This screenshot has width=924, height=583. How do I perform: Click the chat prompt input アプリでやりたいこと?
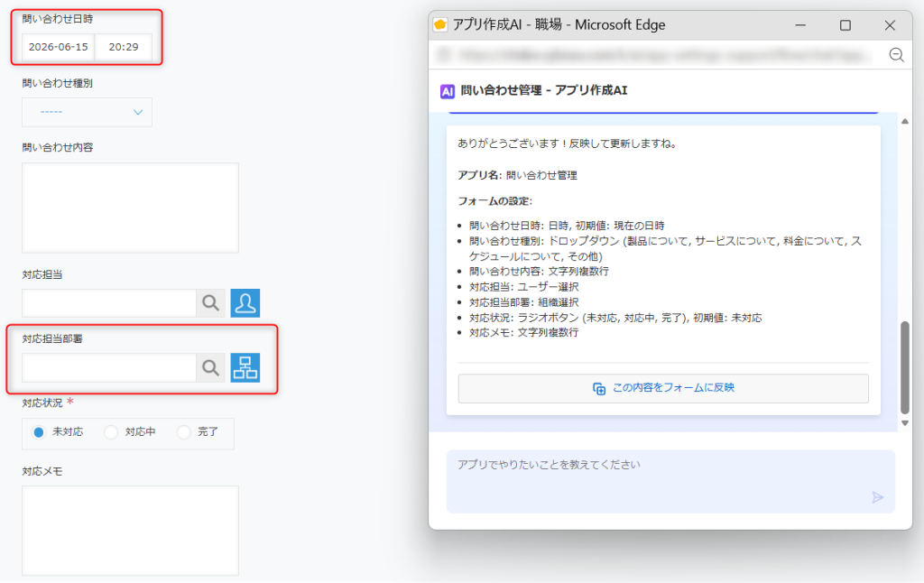(x=670, y=482)
